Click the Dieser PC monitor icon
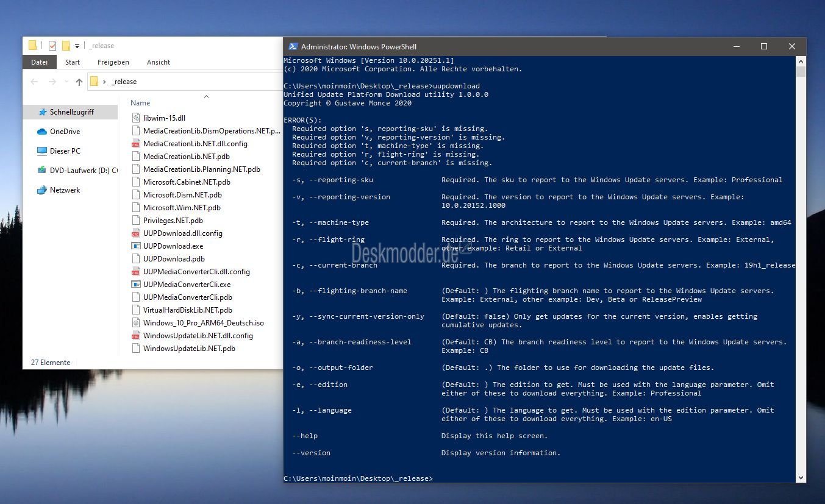The image size is (825, 504). click(42, 151)
